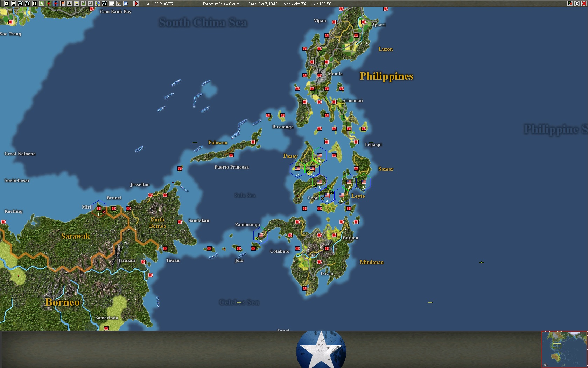Select the Japanese flag next to Cam Ranh Bay

click(92, 9)
